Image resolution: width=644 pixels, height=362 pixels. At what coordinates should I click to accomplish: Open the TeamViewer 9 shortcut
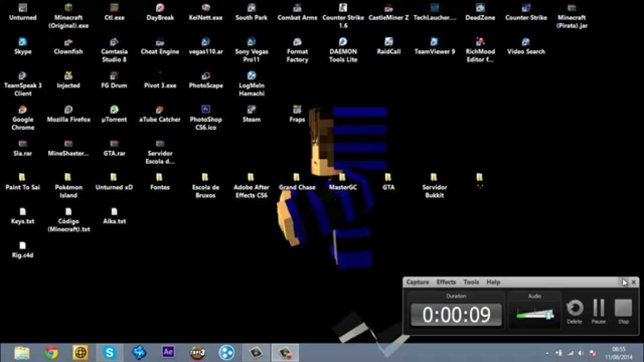[x=434, y=46]
